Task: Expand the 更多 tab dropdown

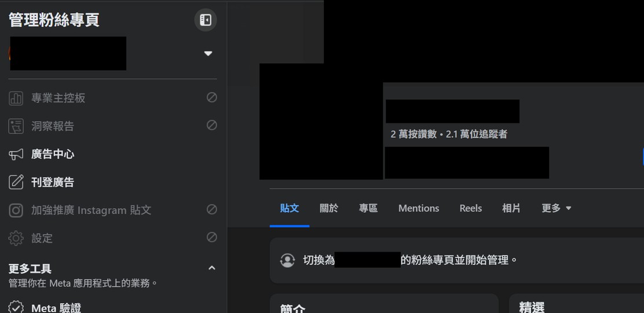Action: (556, 208)
